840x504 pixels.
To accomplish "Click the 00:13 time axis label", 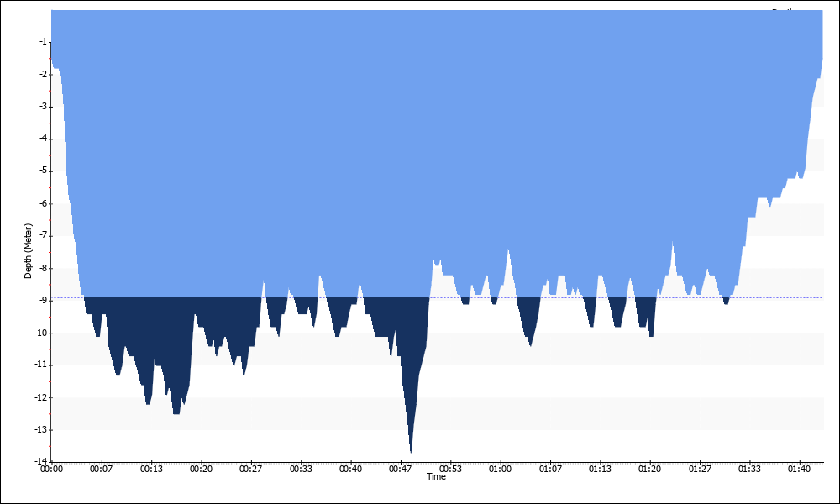I will tap(151, 470).
